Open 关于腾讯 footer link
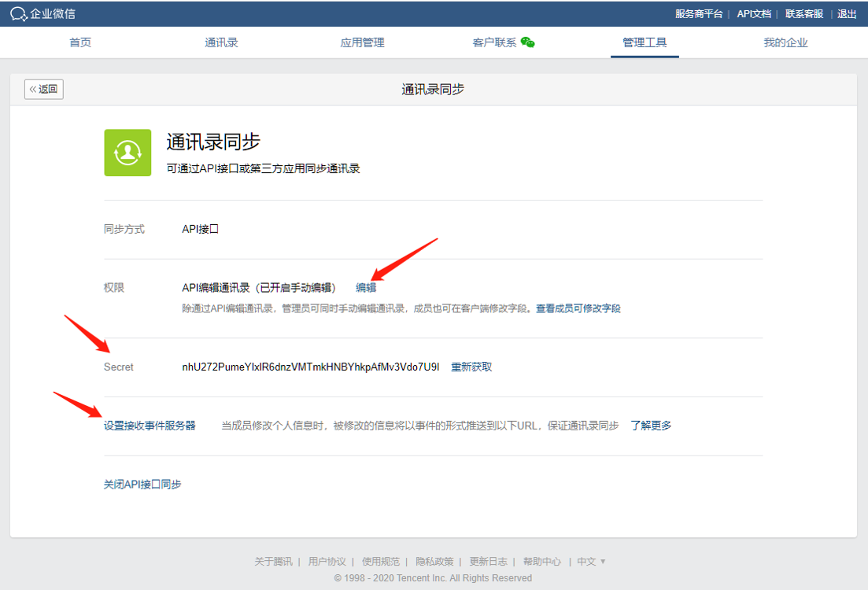The height and width of the screenshot is (590, 868). tap(274, 561)
